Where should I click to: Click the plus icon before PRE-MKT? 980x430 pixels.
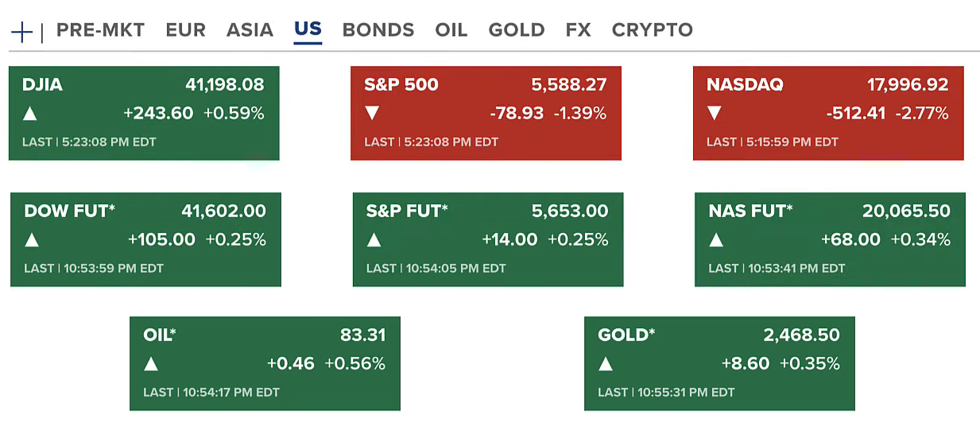pos(21,32)
